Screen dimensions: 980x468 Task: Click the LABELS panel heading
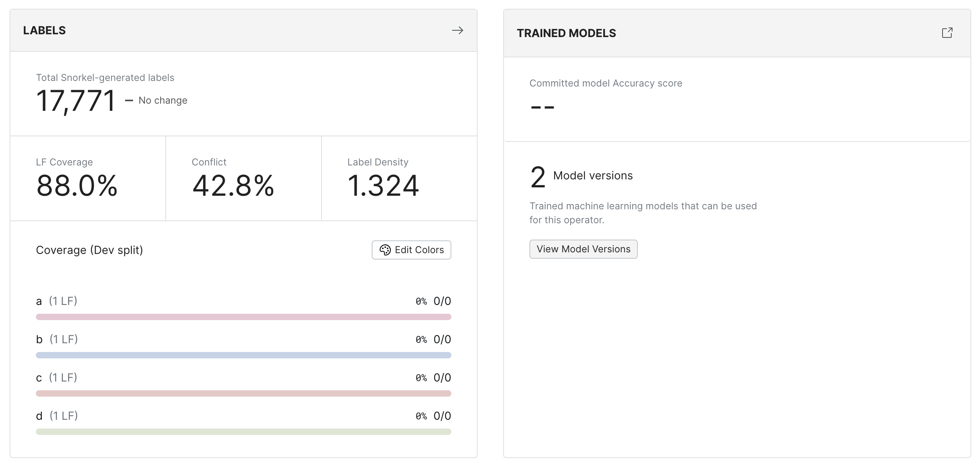(x=44, y=30)
